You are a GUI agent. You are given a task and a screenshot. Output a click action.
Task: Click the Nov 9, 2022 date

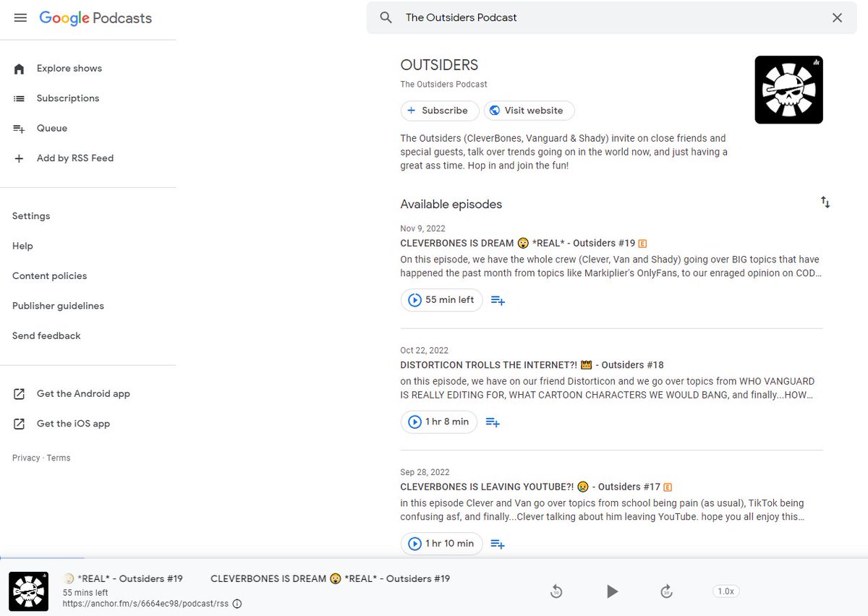[x=423, y=228]
